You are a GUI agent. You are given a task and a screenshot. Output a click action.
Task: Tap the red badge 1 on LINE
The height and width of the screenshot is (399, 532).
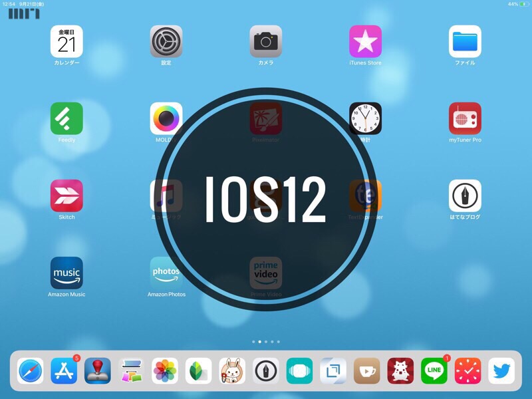point(446,358)
